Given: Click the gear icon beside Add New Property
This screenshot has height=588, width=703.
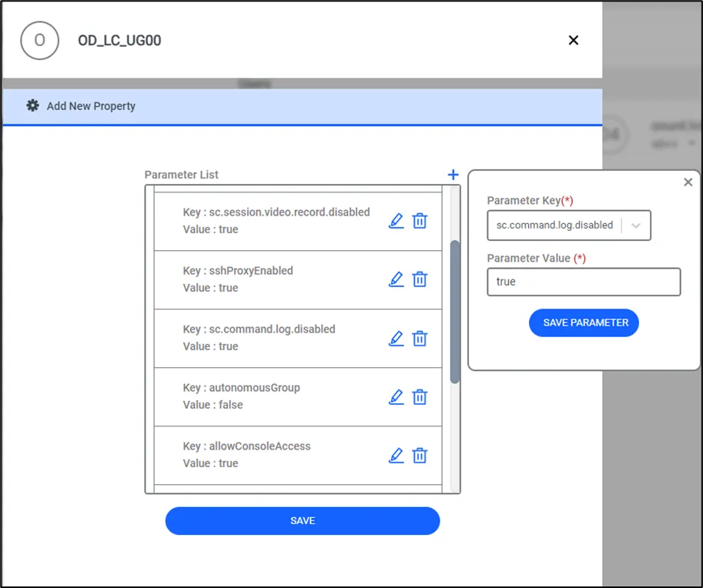Looking at the screenshot, I should [33, 105].
